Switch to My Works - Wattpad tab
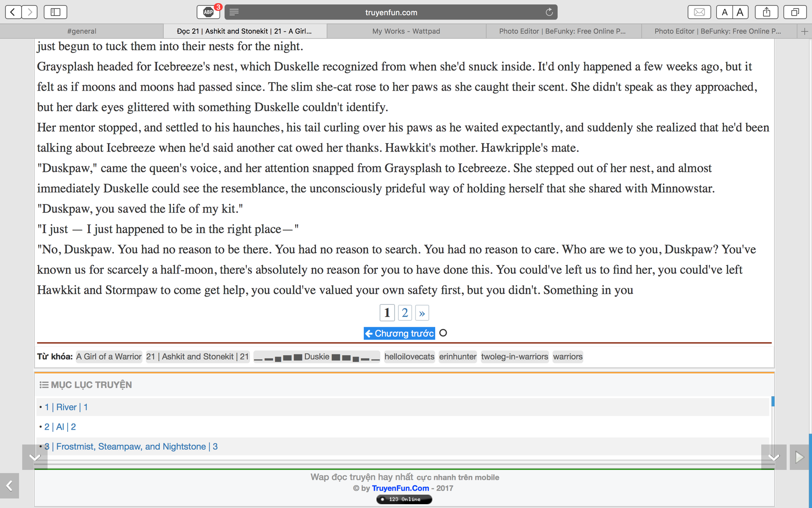Screen dimensions: 812x508 click(x=406, y=31)
